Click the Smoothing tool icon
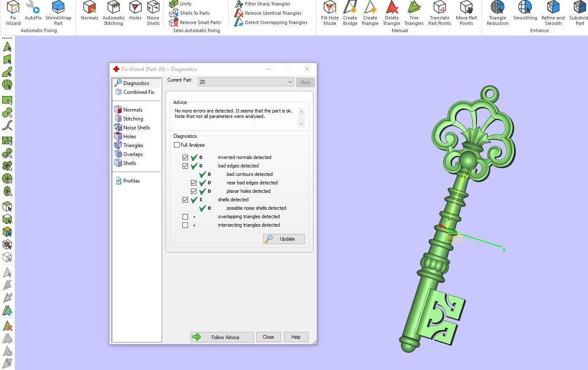This screenshot has width=588, height=370. coord(525,12)
